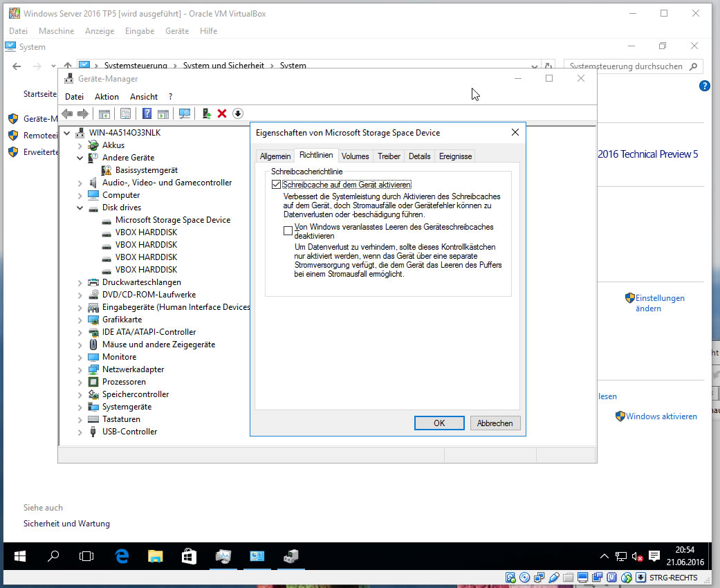Click the red X uninstall device icon
The image size is (720, 588).
[222, 113]
